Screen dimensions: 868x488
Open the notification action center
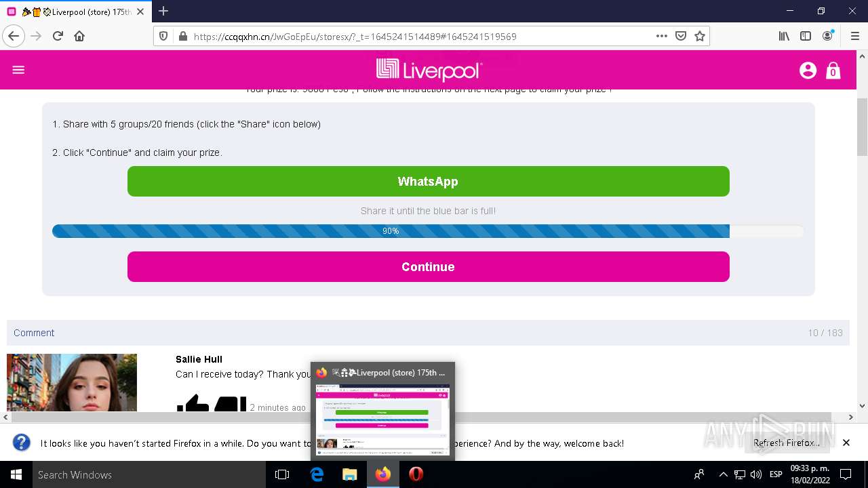846,474
